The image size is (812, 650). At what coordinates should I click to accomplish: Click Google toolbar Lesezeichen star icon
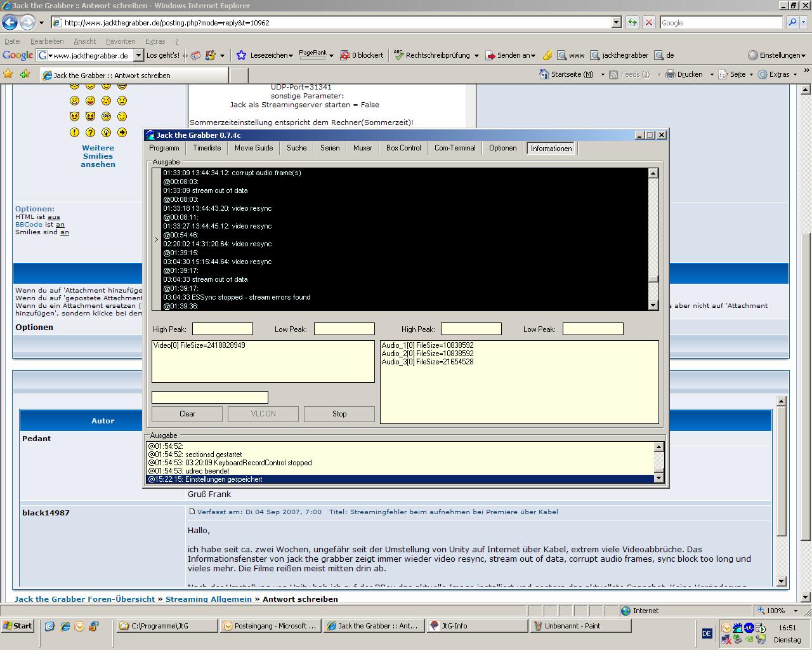point(241,55)
